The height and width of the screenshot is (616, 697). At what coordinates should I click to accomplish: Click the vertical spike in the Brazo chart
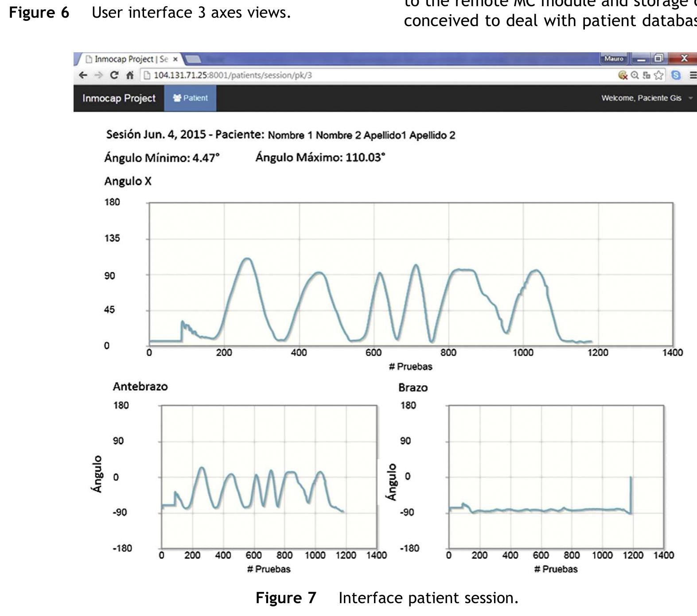[631, 494]
